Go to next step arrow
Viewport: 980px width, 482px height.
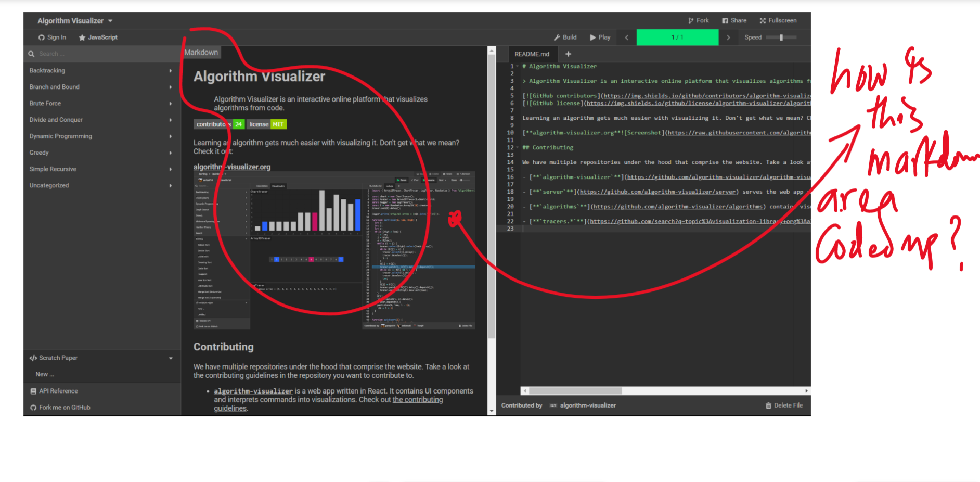[x=728, y=37]
